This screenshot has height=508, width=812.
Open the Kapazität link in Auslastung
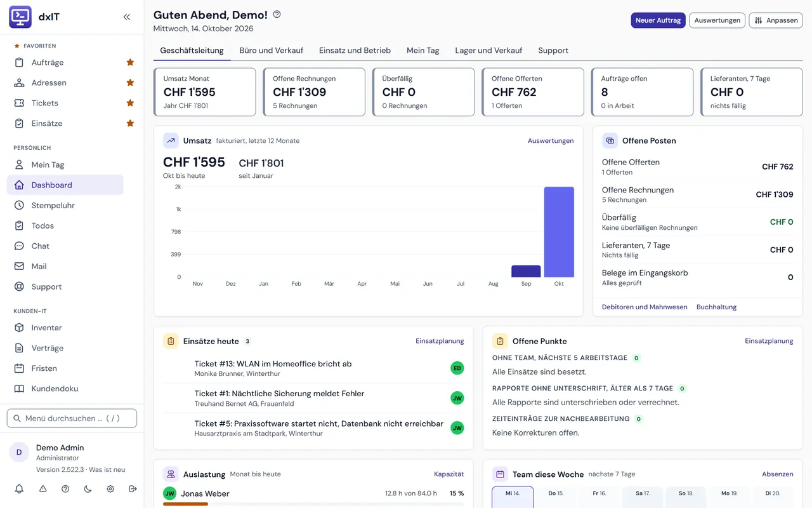[x=449, y=474]
